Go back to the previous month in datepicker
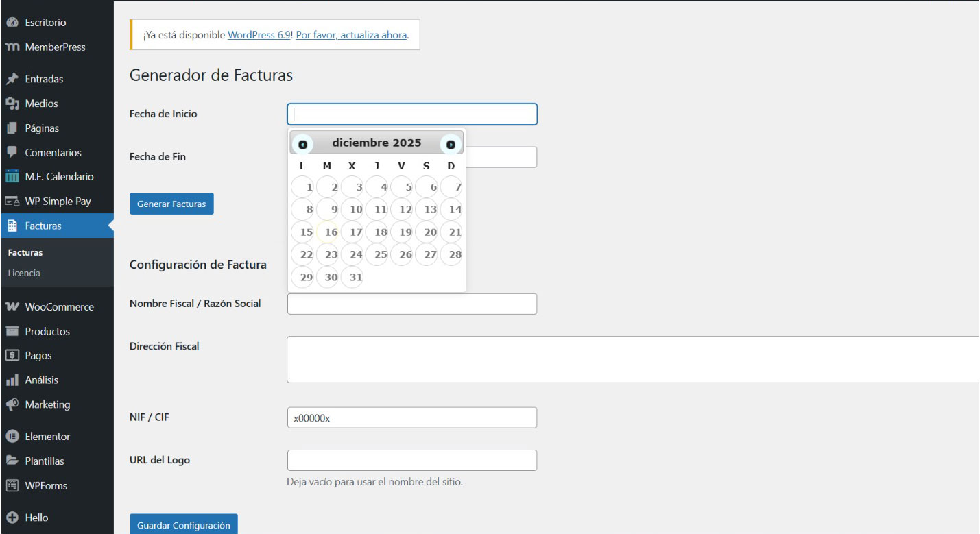980x534 pixels. 302,143
